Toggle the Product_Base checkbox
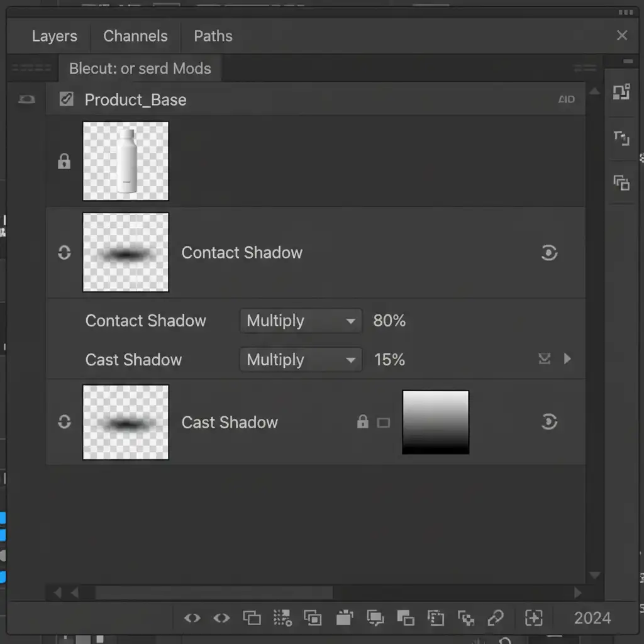The height and width of the screenshot is (644, 644). [66, 99]
